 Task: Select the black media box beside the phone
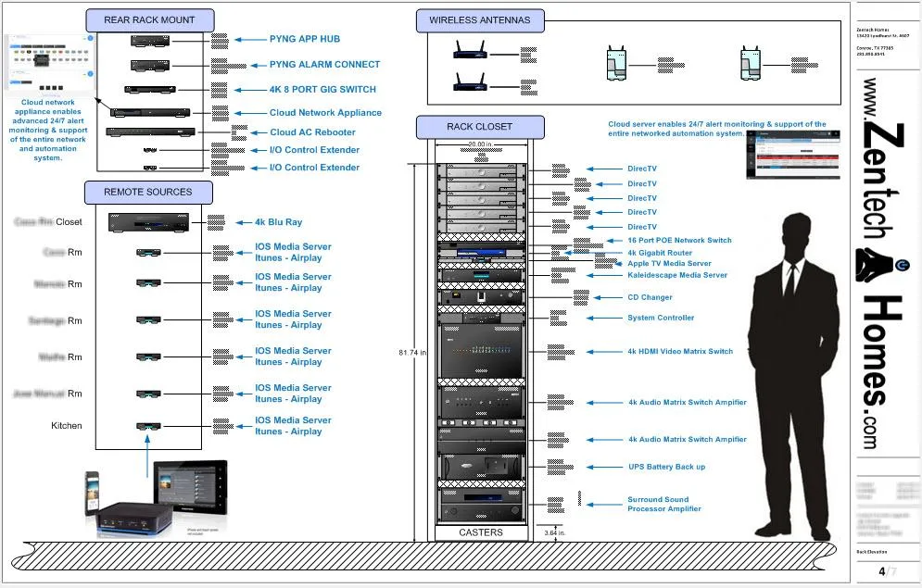coord(134,519)
